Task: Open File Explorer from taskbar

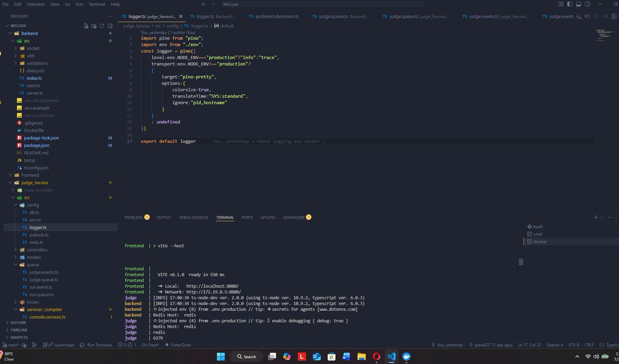Action: pyautogui.click(x=361, y=356)
